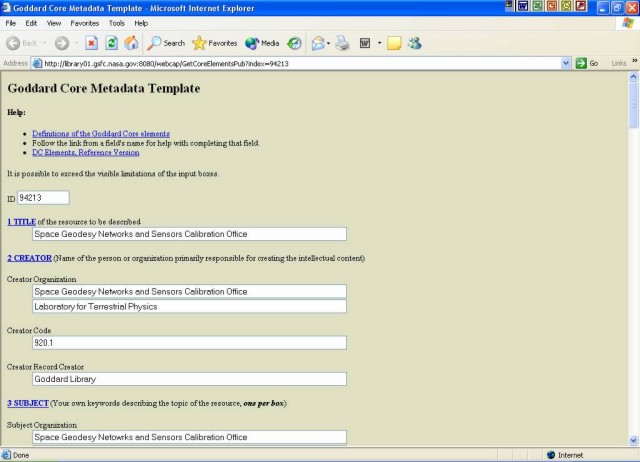Open the Discuss yellow note icon
The height and width of the screenshot is (462, 640).
pyautogui.click(x=394, y=43)
